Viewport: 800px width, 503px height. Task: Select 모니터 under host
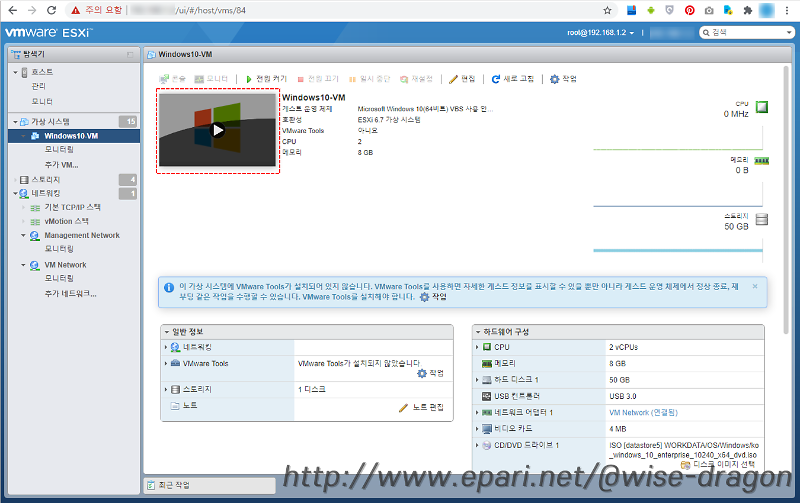(x=42, y=101)
